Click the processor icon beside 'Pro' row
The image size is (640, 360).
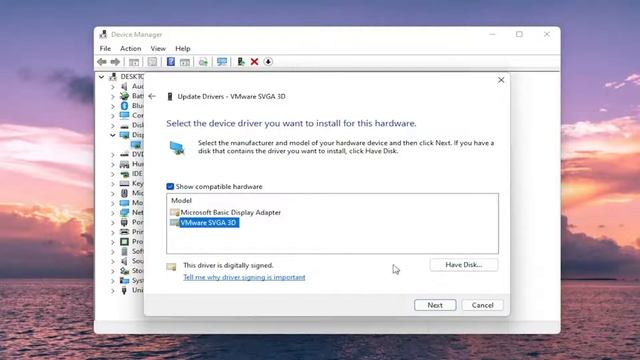tap(124, 242)
